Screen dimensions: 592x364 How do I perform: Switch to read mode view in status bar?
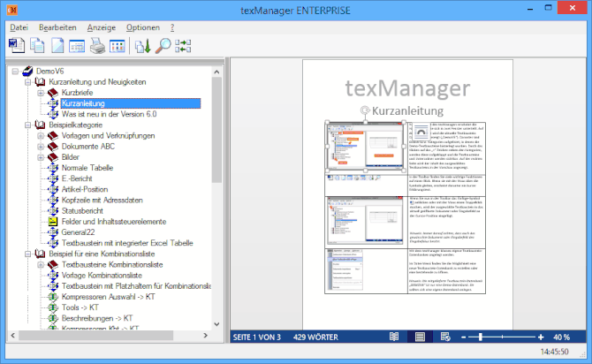click(394, 337)
